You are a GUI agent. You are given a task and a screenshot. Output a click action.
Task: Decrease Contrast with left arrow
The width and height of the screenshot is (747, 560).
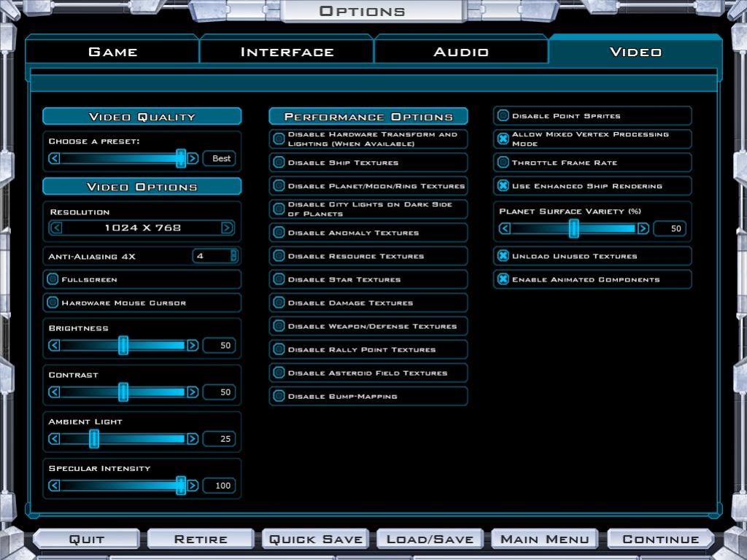pyautogui.click(x=54, y=392)
